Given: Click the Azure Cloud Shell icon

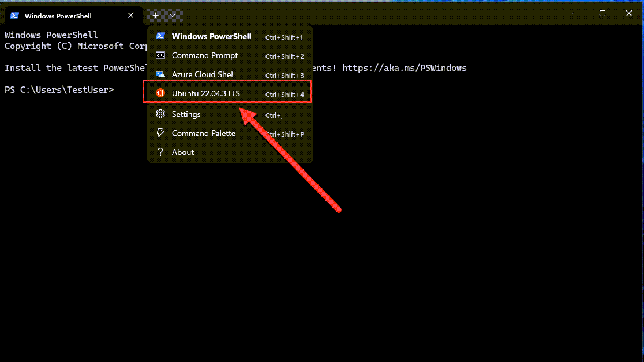Looking at the screenshot, I should pos(160,74).
